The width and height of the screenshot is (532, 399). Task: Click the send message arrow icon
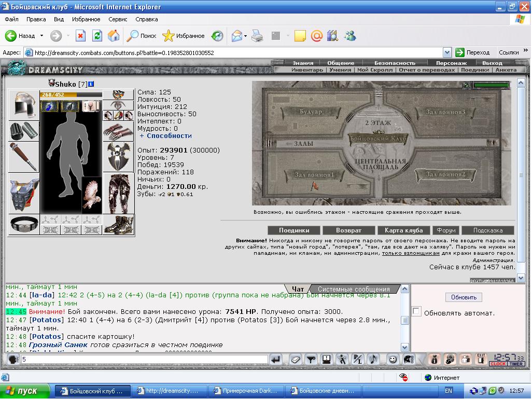point(276,359)
